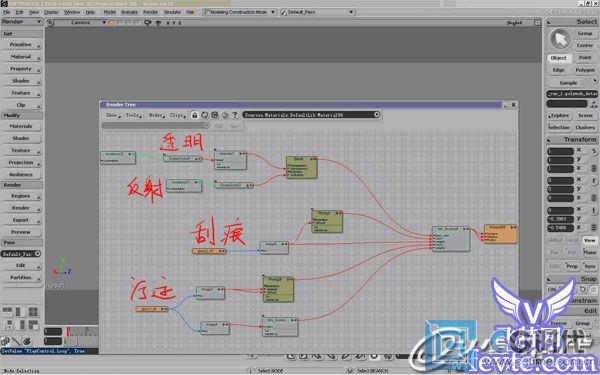Open the Simulate menu

point(172,12)
